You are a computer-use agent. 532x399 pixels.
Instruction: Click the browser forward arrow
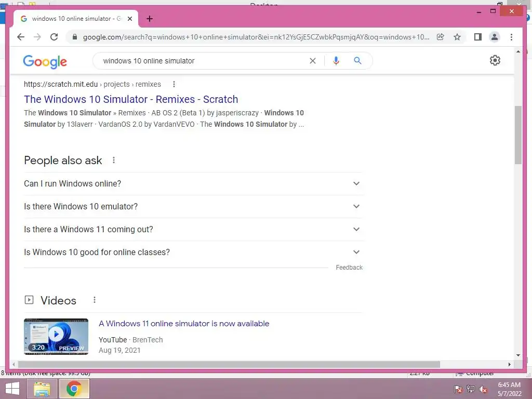[x=37, y=37]
